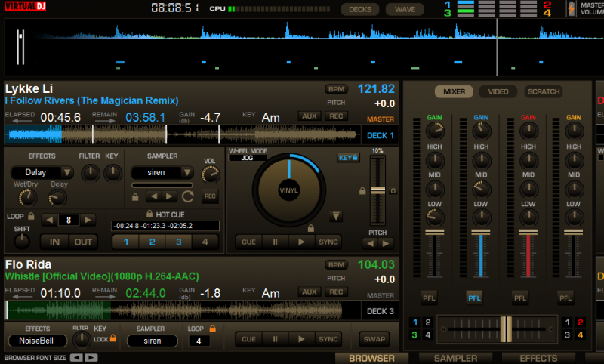This screenshot has width=604, height=364.
Task: Click the crossfader handle
Action: pyautogui.click(x=506, y=329)
